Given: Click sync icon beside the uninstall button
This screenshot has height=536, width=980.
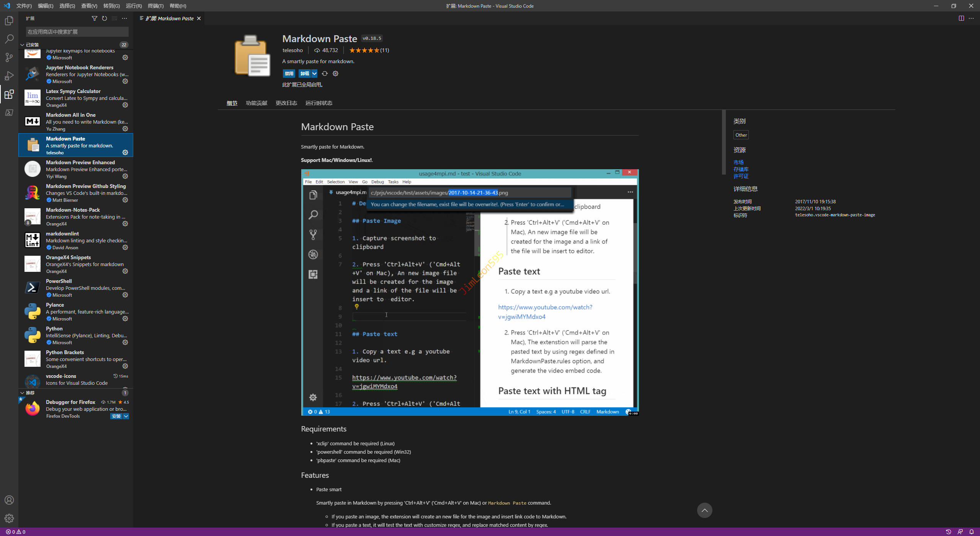Looking at the screenshot, I should click(x=325, y=74).
